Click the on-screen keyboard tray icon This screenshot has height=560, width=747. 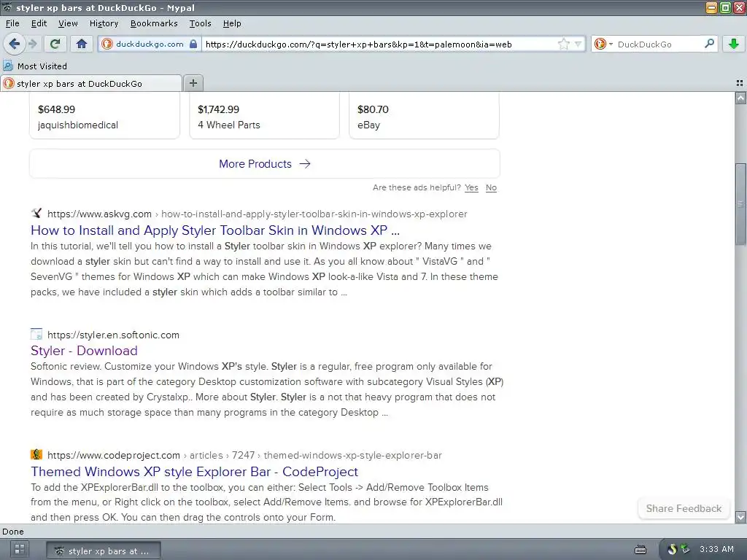point(640,550)
